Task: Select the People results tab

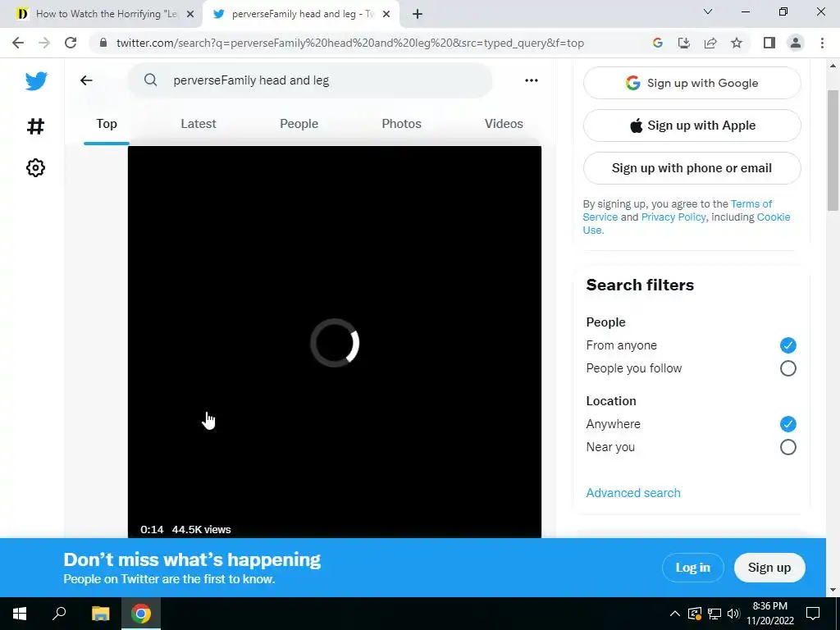Action: click(299, 124)
